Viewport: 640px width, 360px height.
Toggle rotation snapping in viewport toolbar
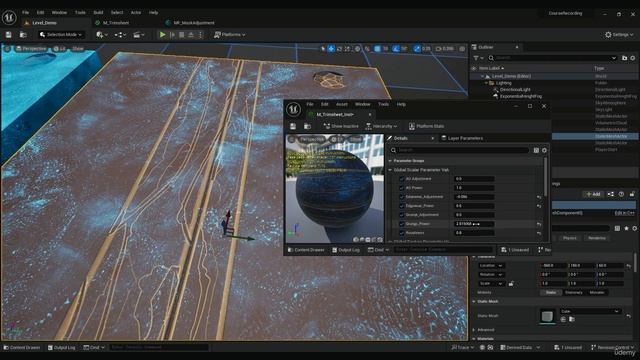(x=396, y=49)
